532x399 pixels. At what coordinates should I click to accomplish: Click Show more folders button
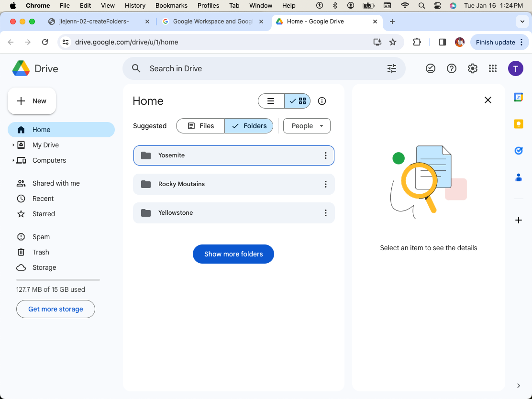pyautogui.click(x=233, y=254)
